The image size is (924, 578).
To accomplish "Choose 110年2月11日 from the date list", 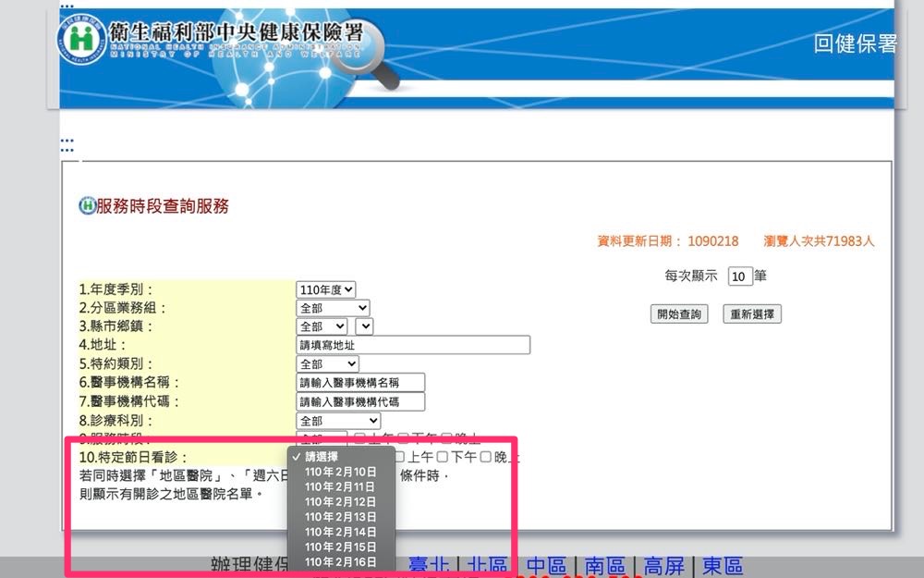I will coord(341,486).
